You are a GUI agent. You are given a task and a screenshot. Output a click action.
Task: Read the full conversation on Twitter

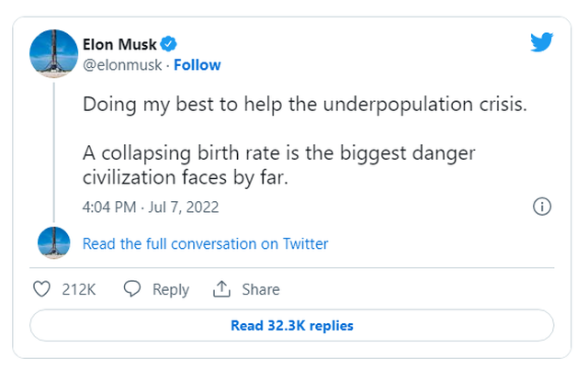pos(205,243)
